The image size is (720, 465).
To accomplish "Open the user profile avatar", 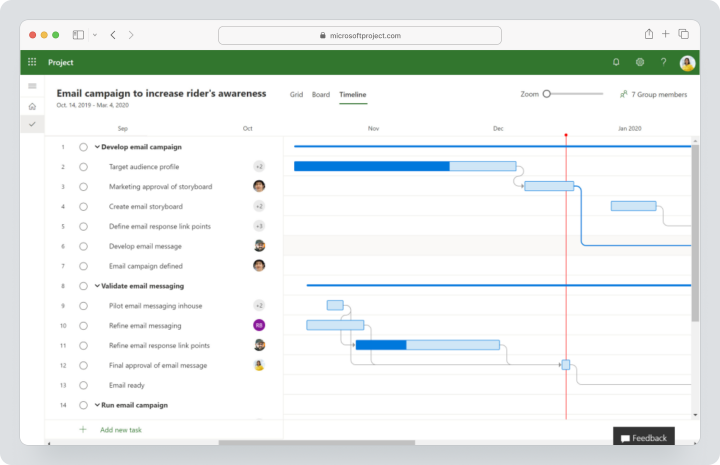I will pyautogui.click(x=687, y=63).
